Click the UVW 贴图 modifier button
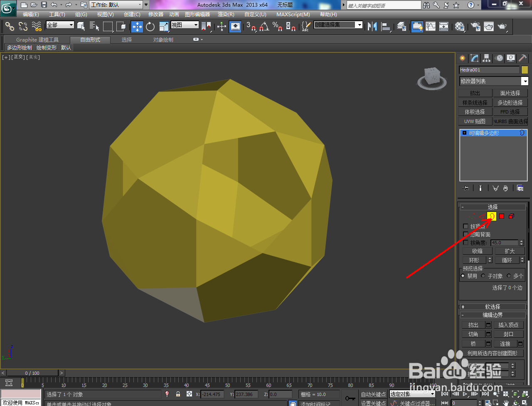This screenshot has width=532, height=406. coord(475,121)
